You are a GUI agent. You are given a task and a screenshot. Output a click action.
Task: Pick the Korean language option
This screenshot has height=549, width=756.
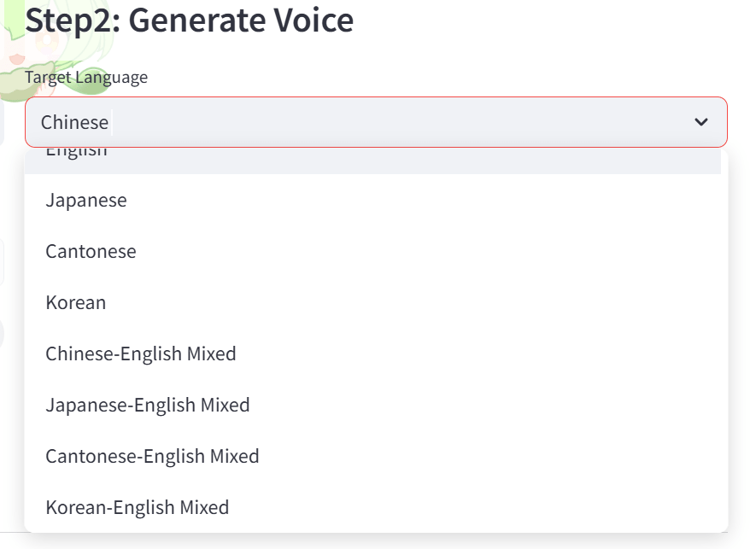point(76,303)
